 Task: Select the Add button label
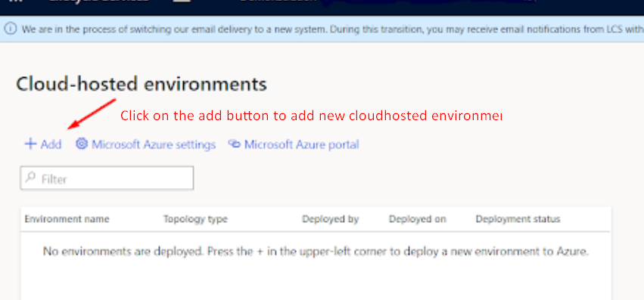pos(51,144)
